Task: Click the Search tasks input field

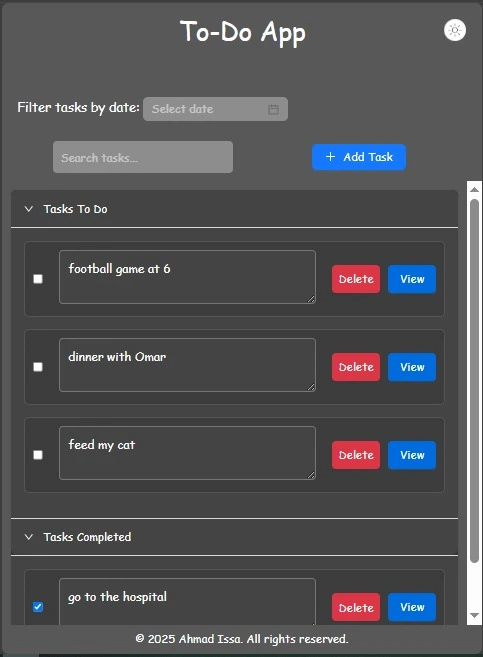Action: (143, 157)
